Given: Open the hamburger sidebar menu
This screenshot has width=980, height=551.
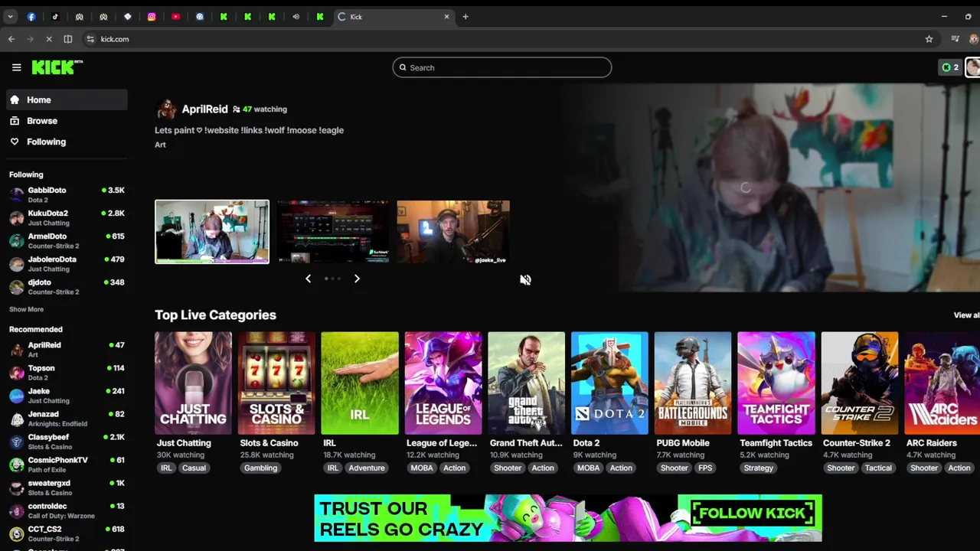Looking at the screenshot, I should tap(16, 67).
